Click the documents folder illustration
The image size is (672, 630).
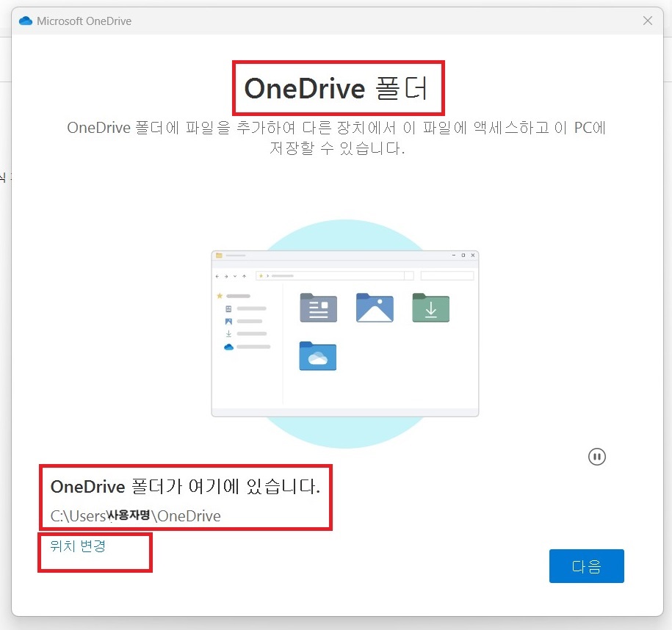319,307
